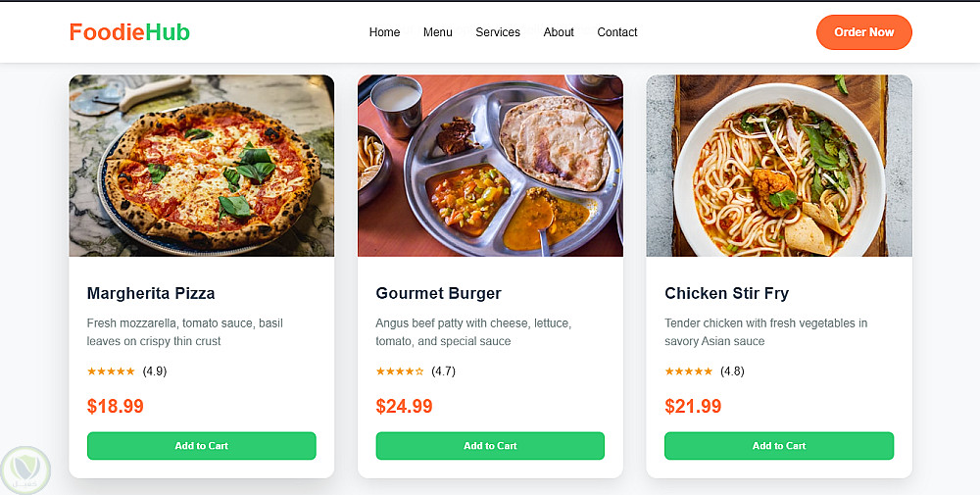The image size is (980, 495).
Task: Click the FoodieHub logo
Action: (129, 32)
